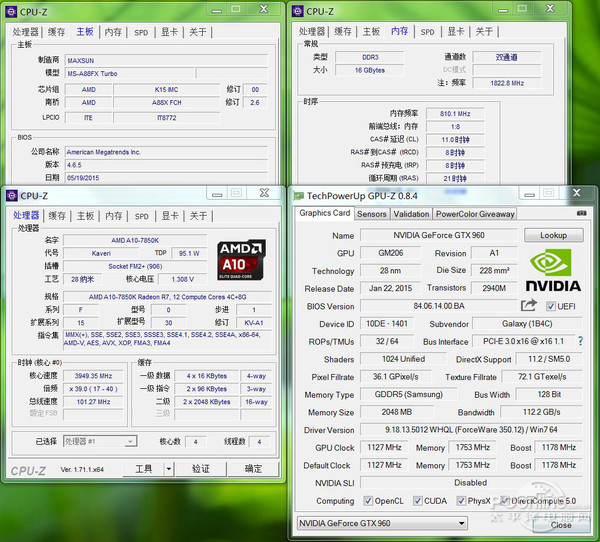The width and height of the screenshot is (600, 542).
Task: Click the 1.308 V core voltage value
Action: pos(183,279)
